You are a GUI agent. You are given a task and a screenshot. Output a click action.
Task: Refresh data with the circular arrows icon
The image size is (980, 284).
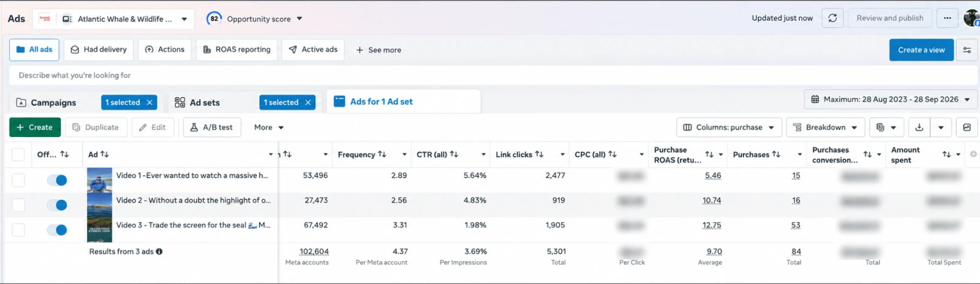pyautogui.click(x=832, y=18)
